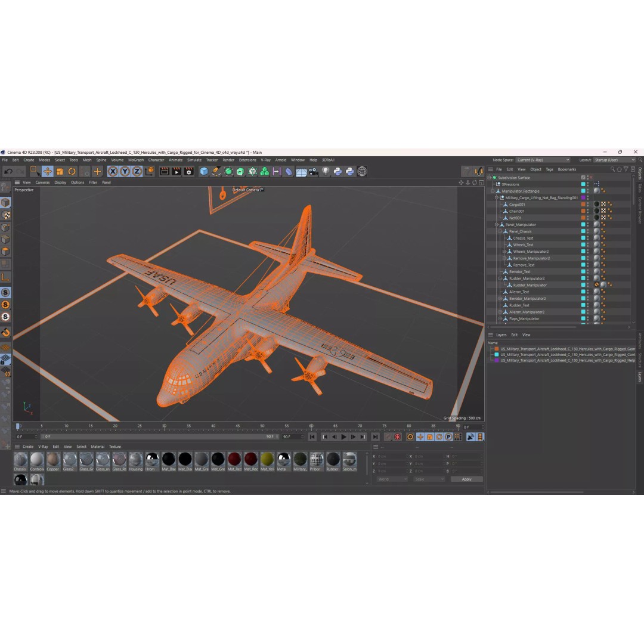Expand Wheels_Manipulator2 tree node
Image resolution: width=644 pixels, height=644 pixels.
[x=504, y=252]
